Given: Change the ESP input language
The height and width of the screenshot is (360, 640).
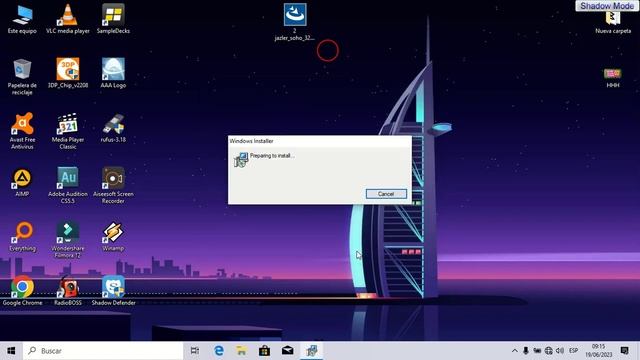Looking at the screenshot, I should (573, 351).
